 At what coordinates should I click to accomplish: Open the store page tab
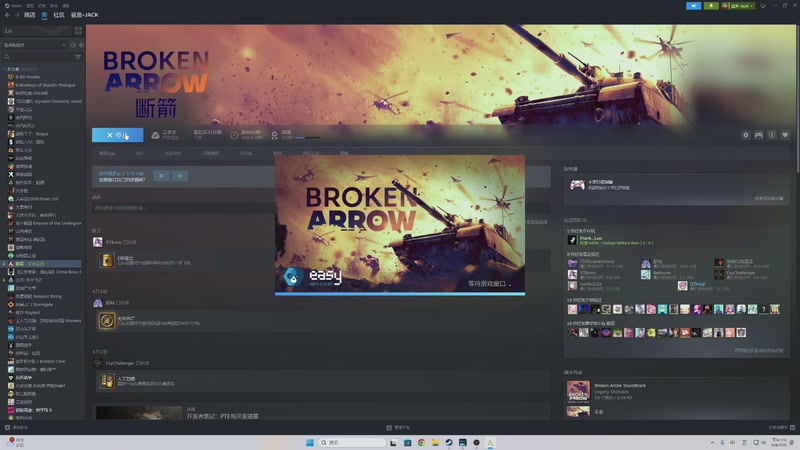point(107,154)
